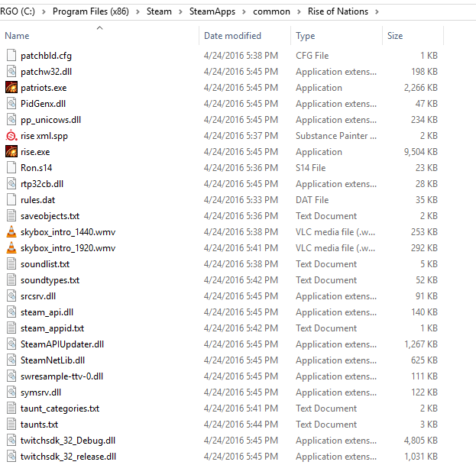Navigate to Program Files (x86) breadcrumb
476x465 pixels.
click(x=91, y=11)
